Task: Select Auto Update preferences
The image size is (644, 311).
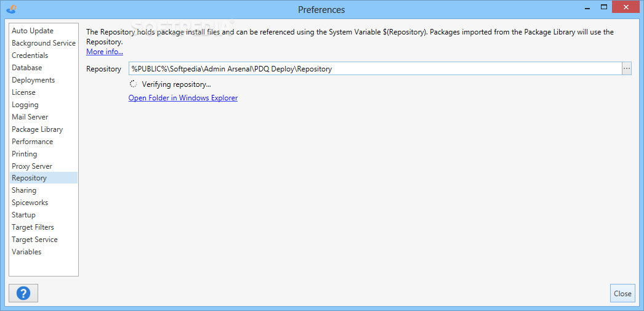Action: 44,31
